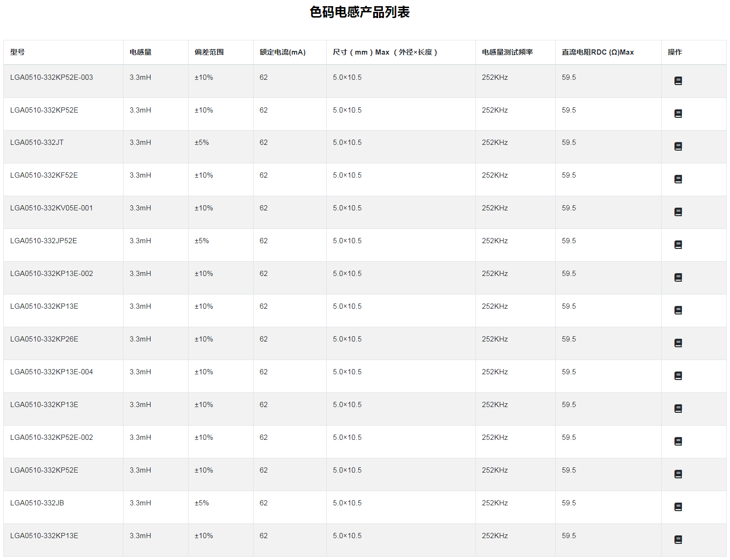
Task: Click details icon for LGA0510-332KV05E-001
Action: click(x=678, y=212)
